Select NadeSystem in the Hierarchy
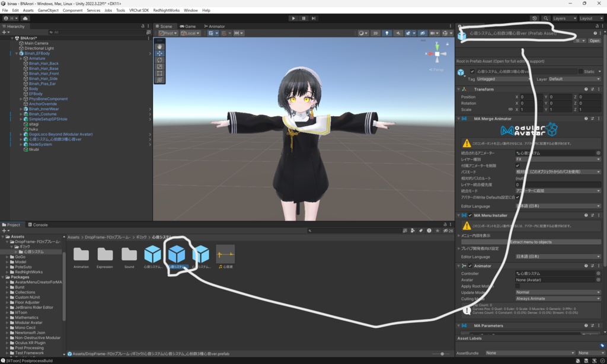 tap(40, 145)
